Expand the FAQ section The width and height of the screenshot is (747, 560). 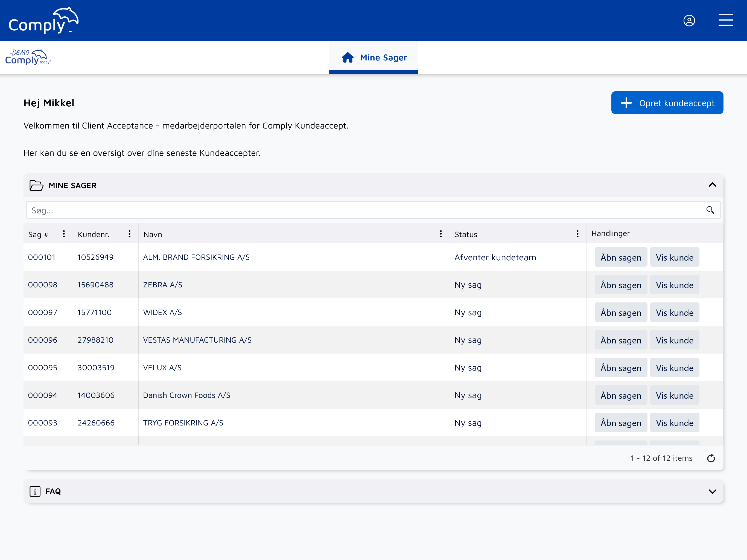712,491
